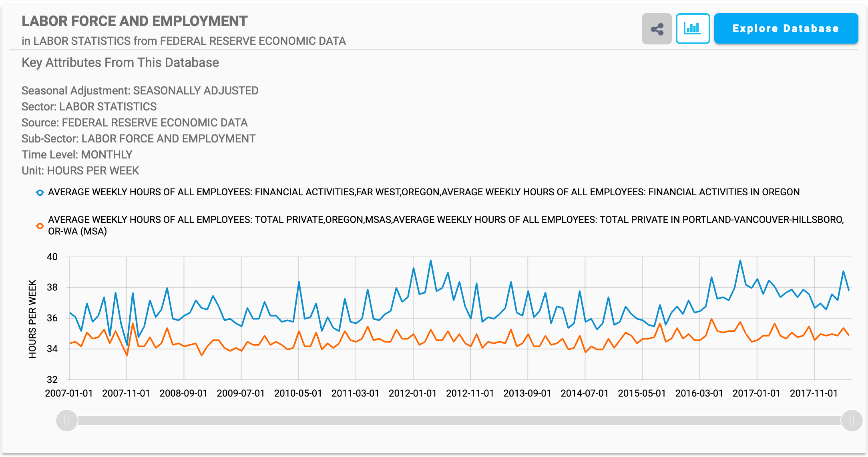Click 'Sub-Sector: LABOR FORCE AND EMPLOYMENT' text
Screen dimensions: 868x457
click(x=139, y=138)
